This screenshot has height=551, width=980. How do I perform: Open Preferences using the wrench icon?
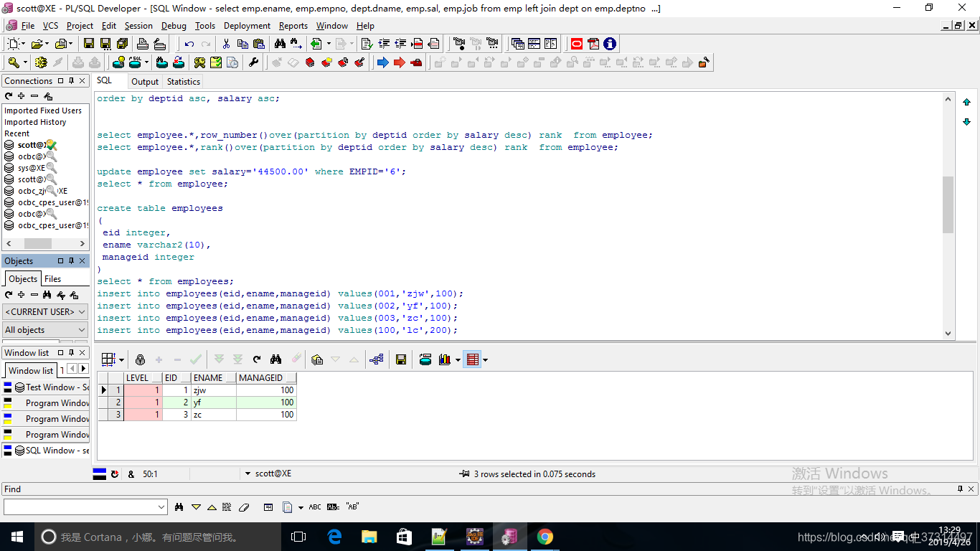(253, 62)
